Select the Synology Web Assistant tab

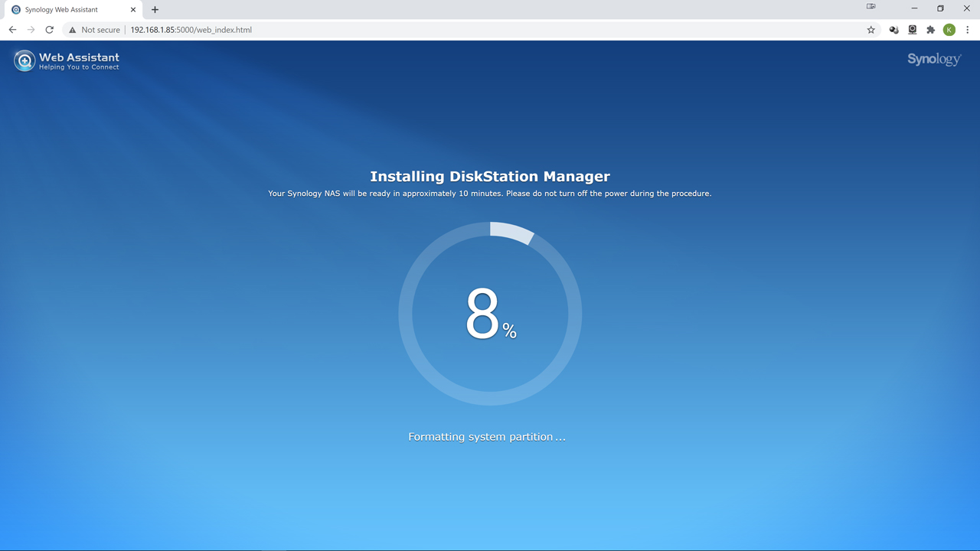73,10
